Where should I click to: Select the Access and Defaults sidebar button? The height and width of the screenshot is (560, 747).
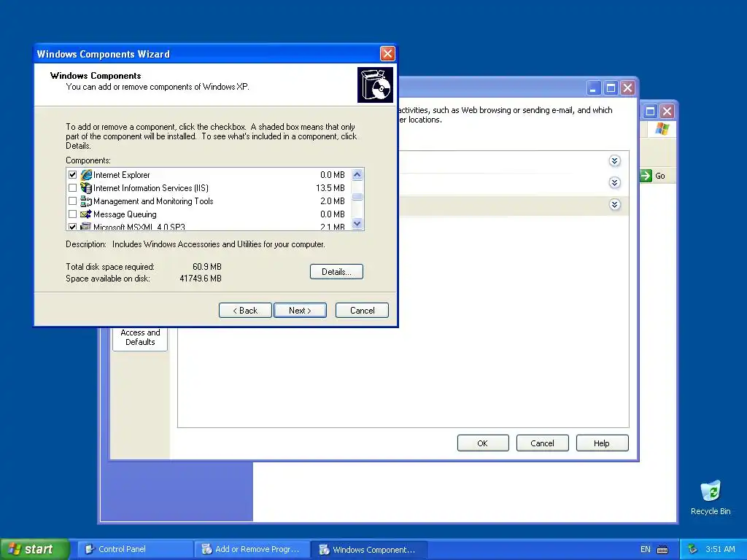[x=140, y=338]
